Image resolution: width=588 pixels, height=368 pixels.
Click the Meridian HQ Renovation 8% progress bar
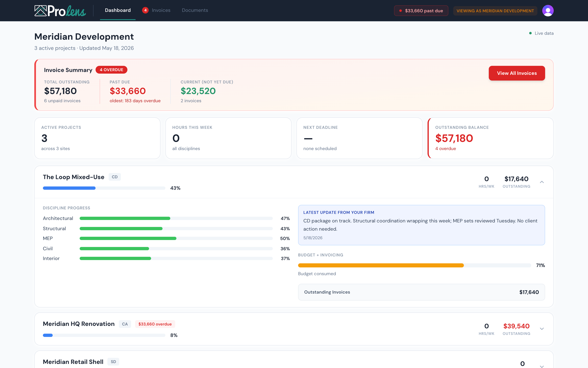[x=104, y=335]
